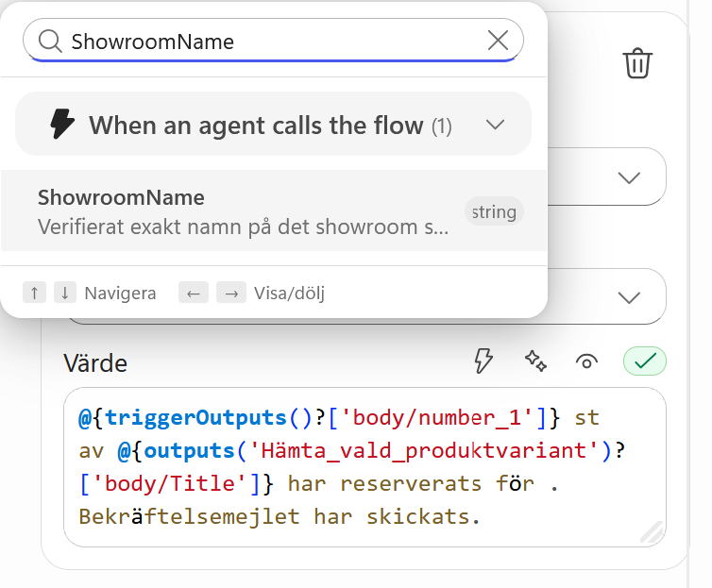The height and width of the screenshot is (588, 712).
Task: Click the '(1)' result count in header
Action: click(441, 126)
